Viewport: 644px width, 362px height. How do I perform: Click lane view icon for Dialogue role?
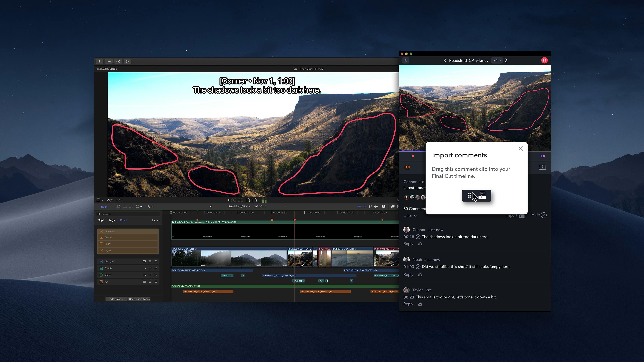(144, 261)
